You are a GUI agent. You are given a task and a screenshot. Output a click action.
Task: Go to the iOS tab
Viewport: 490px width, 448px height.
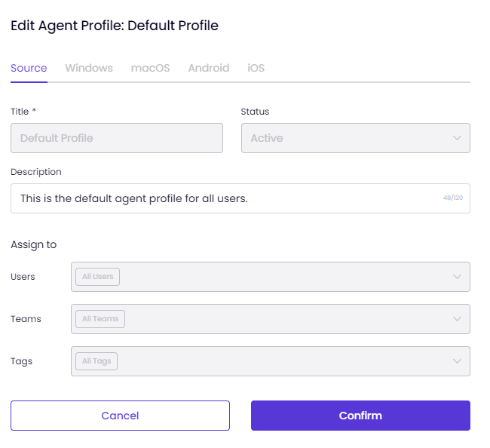click(256, 68)
